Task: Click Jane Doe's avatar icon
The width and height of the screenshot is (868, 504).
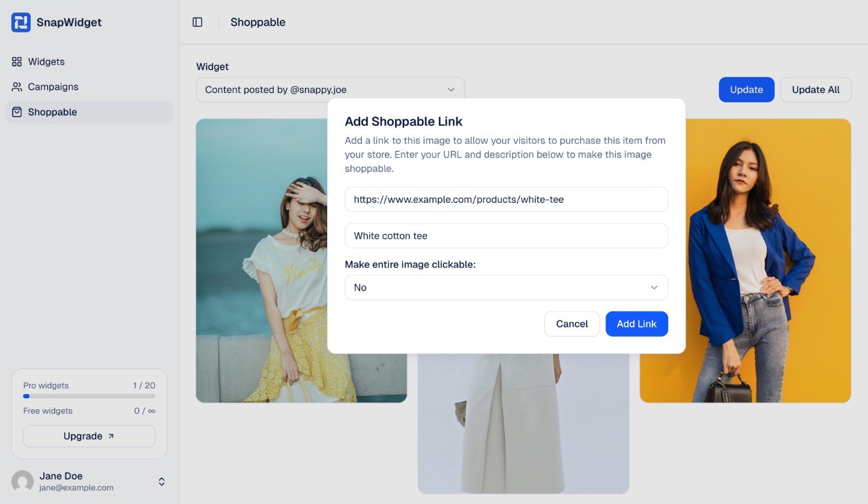Action: (x=22, y=481)
